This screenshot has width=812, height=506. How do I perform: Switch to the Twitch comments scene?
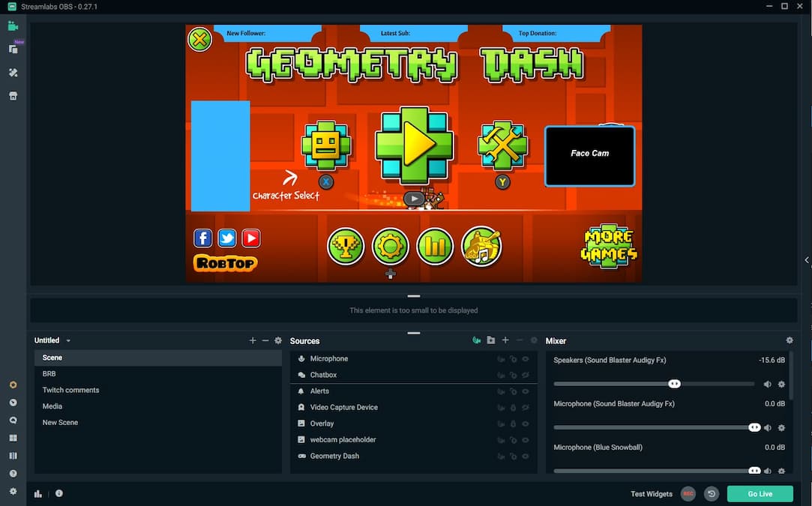(158, 390)
